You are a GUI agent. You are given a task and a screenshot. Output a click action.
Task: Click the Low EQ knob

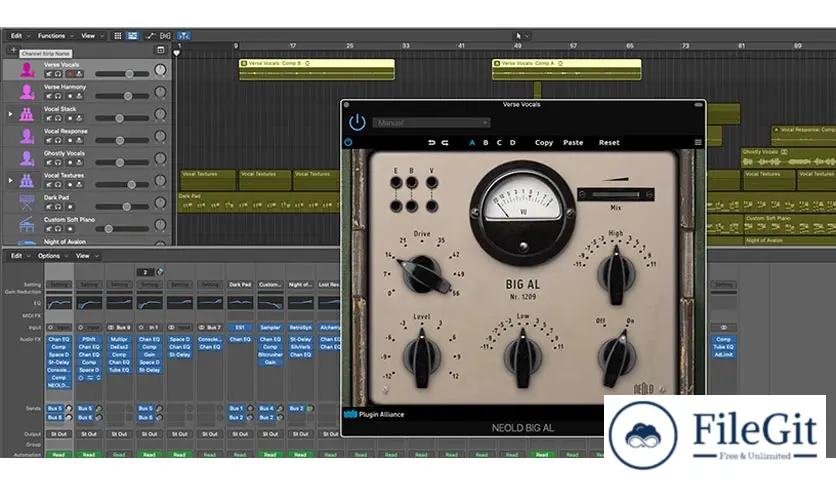click(x=522, y=356)
